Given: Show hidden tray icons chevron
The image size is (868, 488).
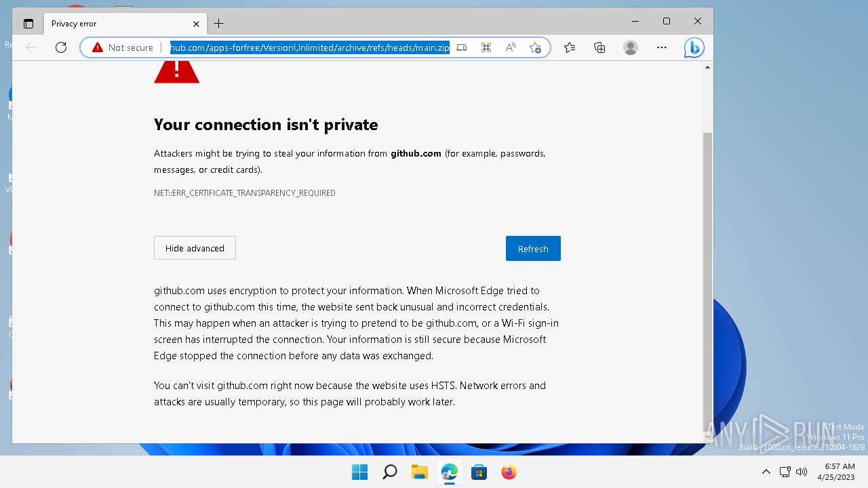Looking at the screenshot, I should [766, 472].
